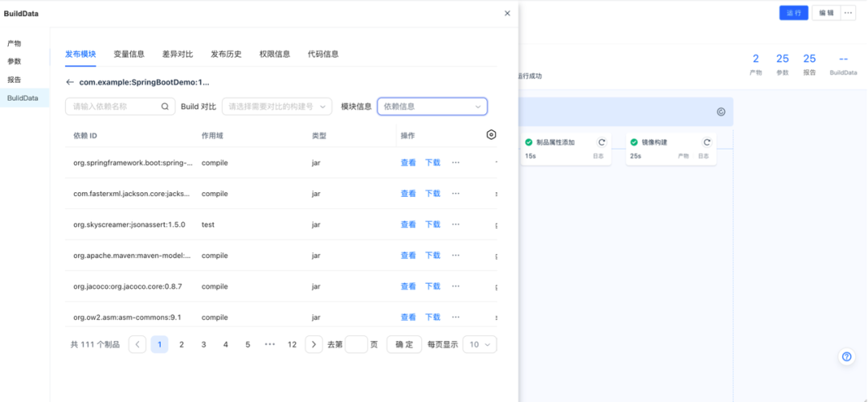This screenshot has height=402, width=868.
Task: Switch to the 发布历史 tab
Action: [226, 54]
